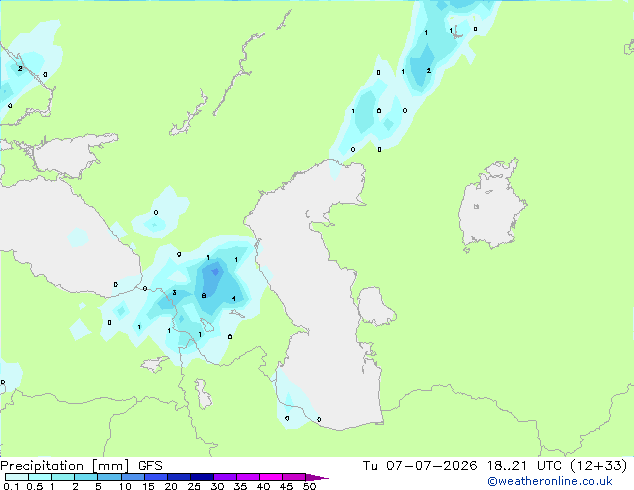Click the legend label "30"
The image size is (634, 490).
coord(217,486)
